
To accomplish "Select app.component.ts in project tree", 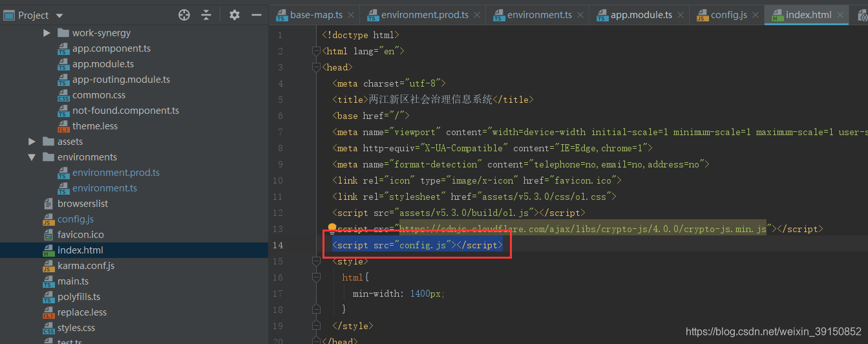I will (111, 48).
